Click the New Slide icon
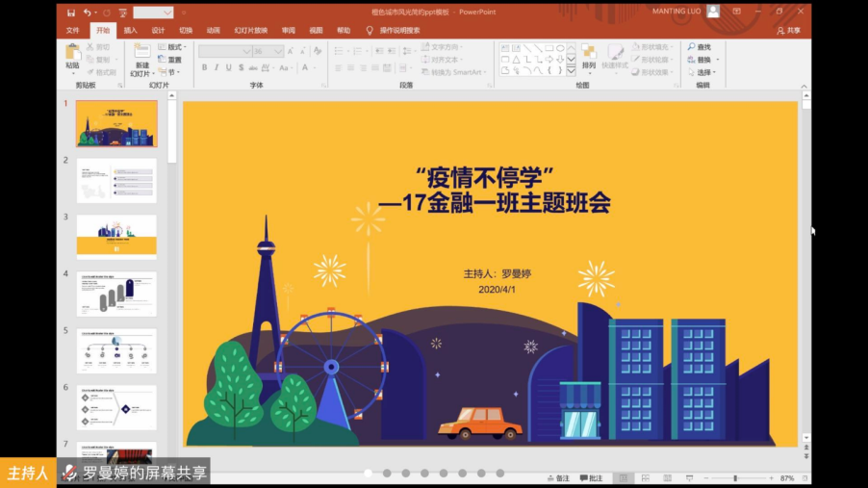The image size is (868, 488). (x=141, y=53)
